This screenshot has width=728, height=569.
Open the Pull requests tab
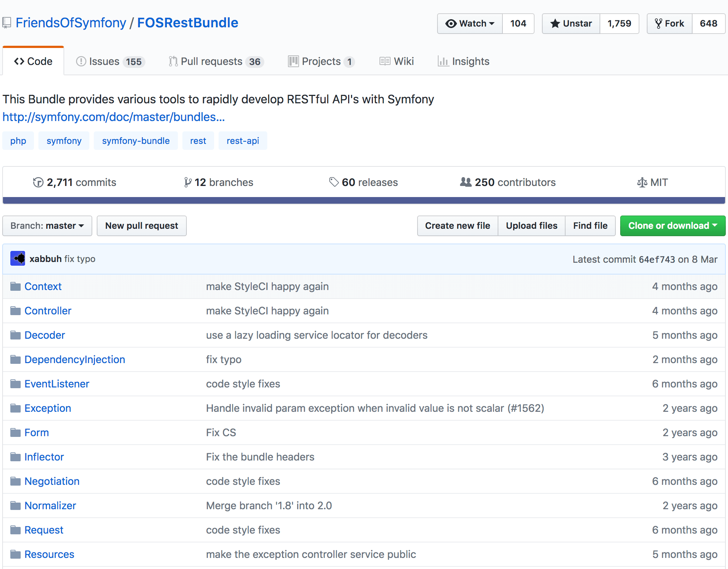[216, 61]
